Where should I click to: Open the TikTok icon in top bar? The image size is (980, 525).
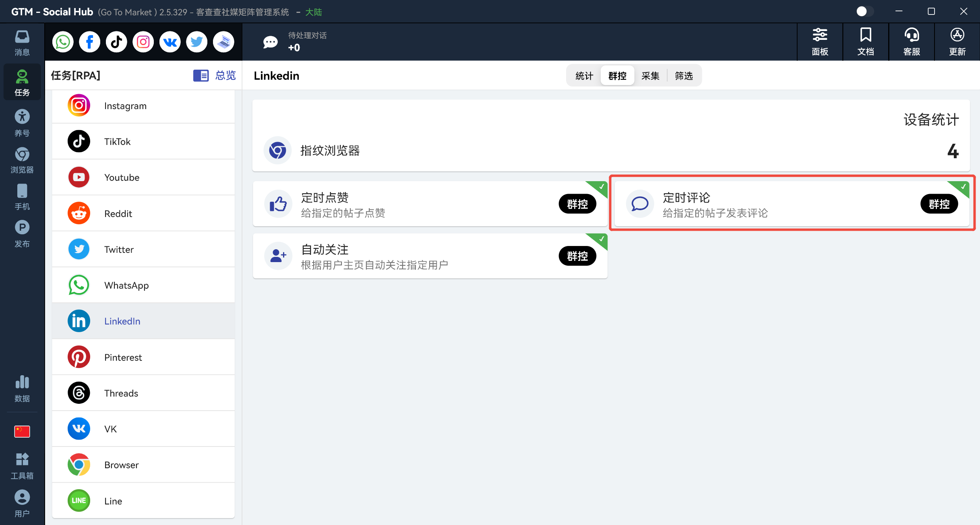click(116, 42)
